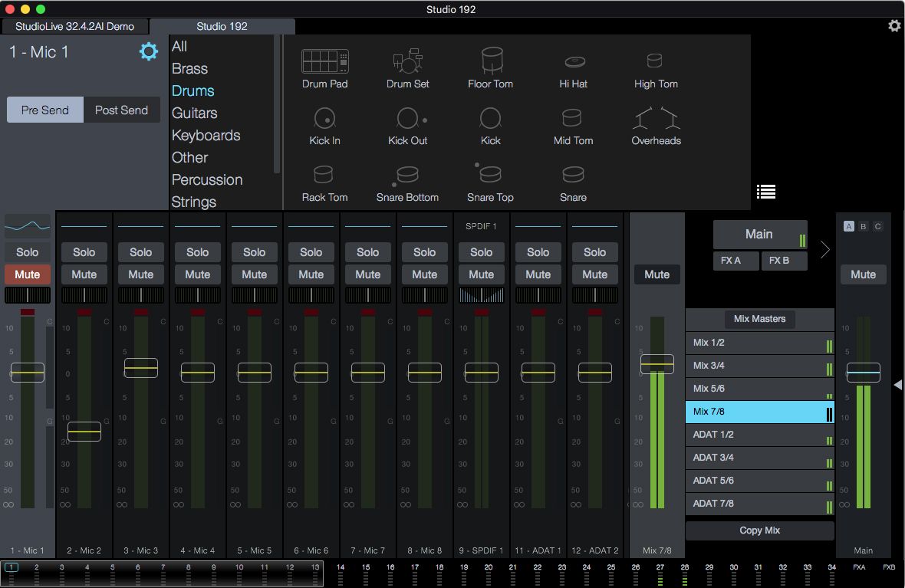Viewport: 905px width, 588px height.
Task: Click the SPDIF 1 pan control
Action: pos(482,295)
